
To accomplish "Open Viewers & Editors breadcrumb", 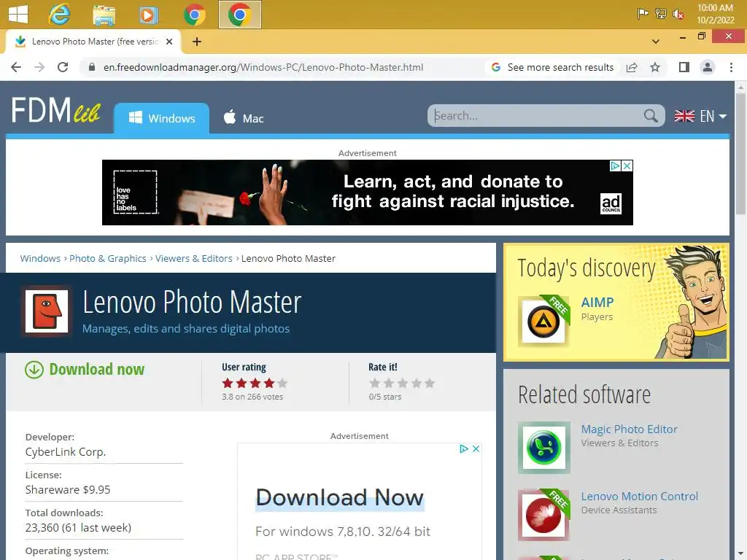I will [x=193, y=258].
